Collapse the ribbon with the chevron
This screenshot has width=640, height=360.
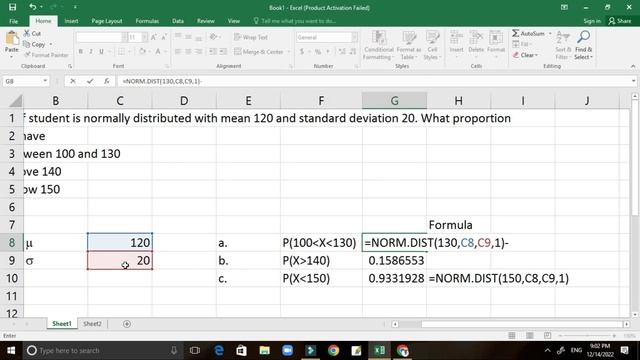(x=633, y=66)
